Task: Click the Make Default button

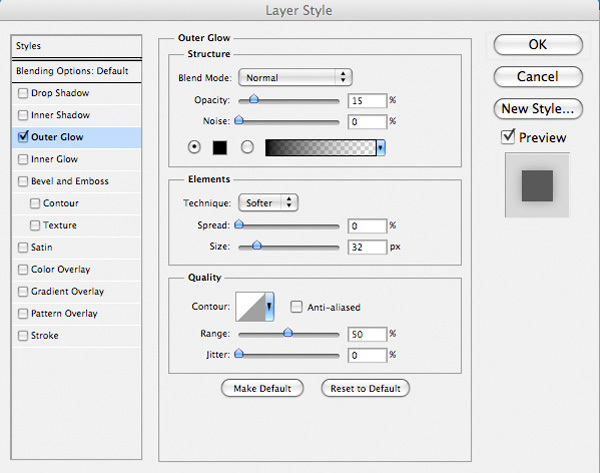Action: (x=262, y=388)
